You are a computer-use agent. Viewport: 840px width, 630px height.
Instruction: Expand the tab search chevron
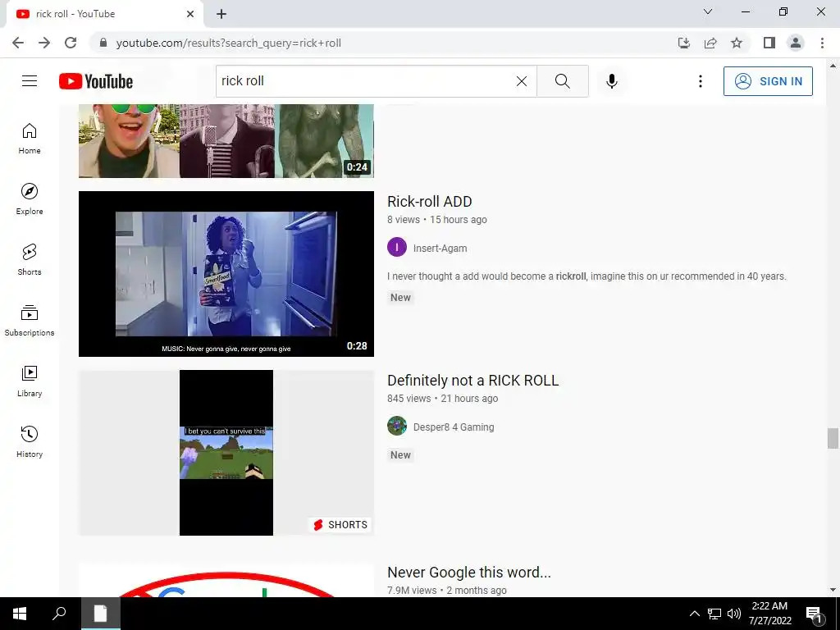coord(708,11)
